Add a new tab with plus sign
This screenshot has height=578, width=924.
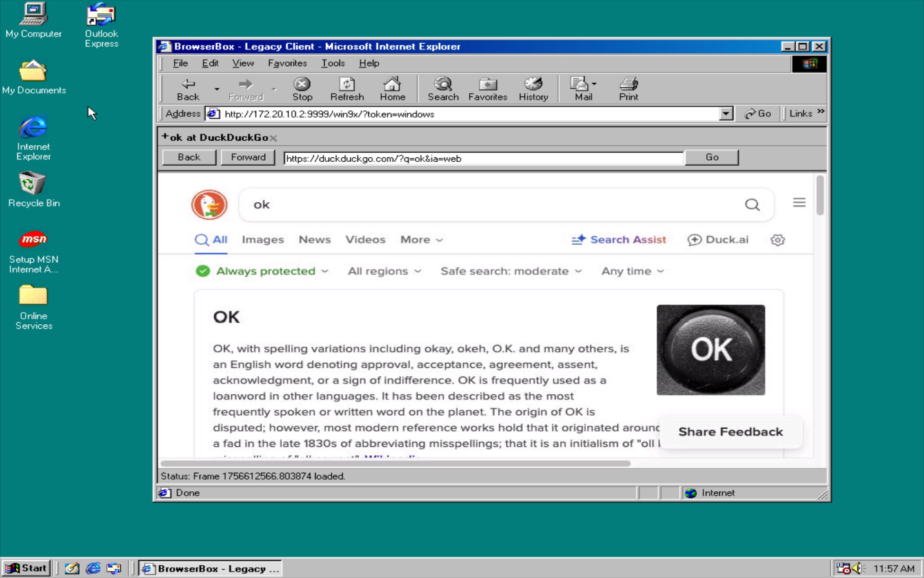165,136
